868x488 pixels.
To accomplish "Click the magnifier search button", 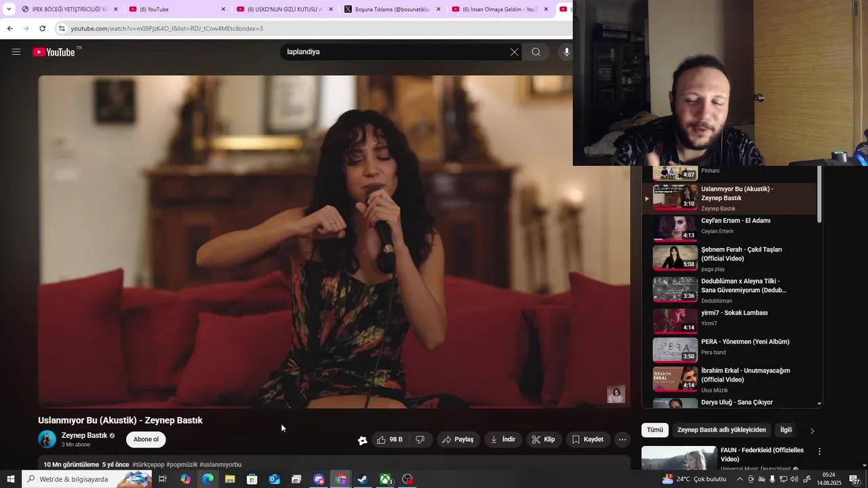I will tap(536, 52).
